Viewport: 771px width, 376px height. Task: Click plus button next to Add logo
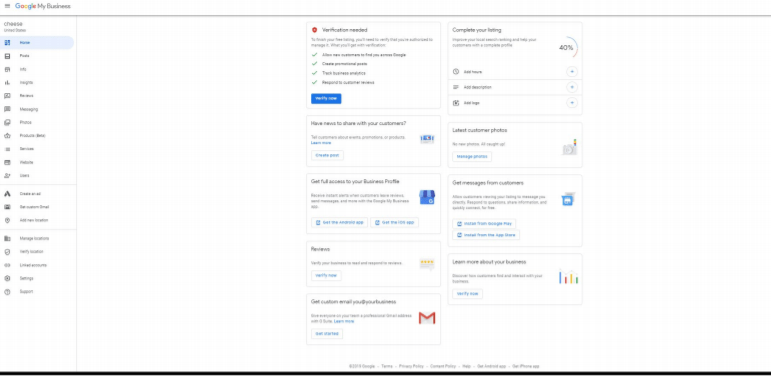coord(571,103)
